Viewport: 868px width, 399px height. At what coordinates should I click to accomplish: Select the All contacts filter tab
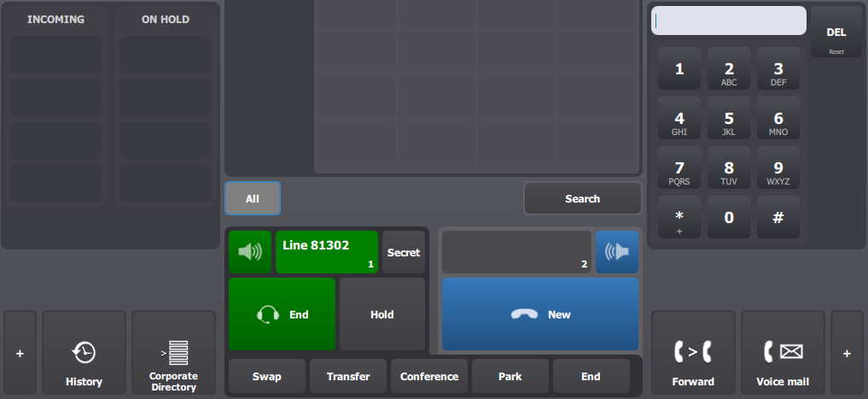pos(253,198)
